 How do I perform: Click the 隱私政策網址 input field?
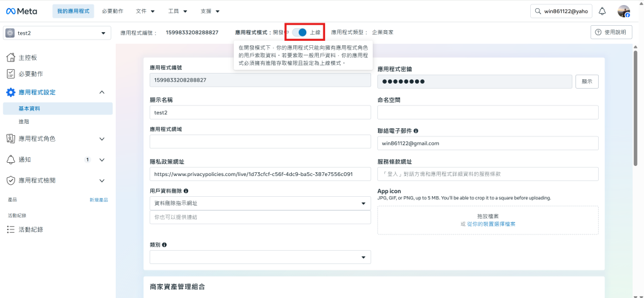tap(260, 174)
